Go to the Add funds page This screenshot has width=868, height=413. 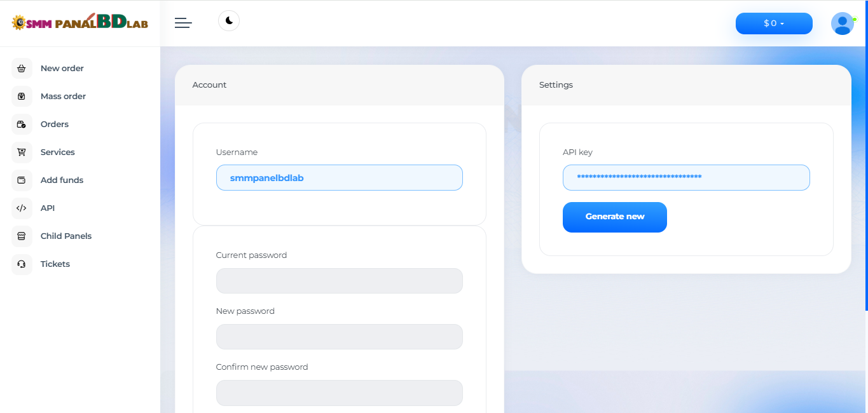(62, 180)
